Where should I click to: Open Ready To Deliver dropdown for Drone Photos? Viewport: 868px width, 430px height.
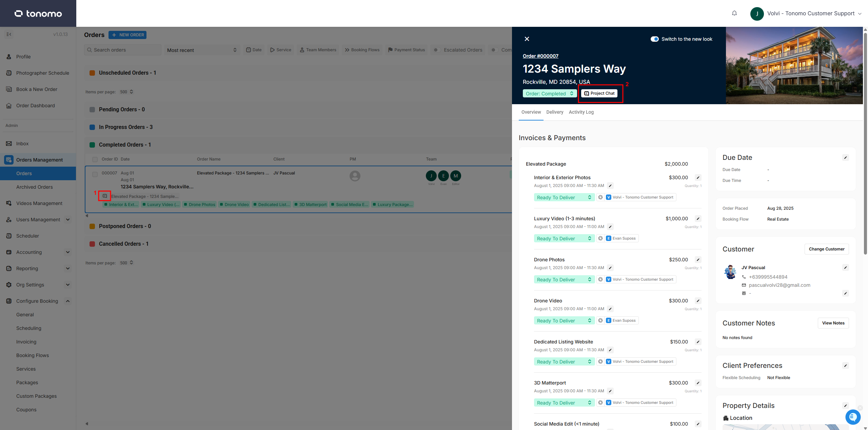pos(564,279)
